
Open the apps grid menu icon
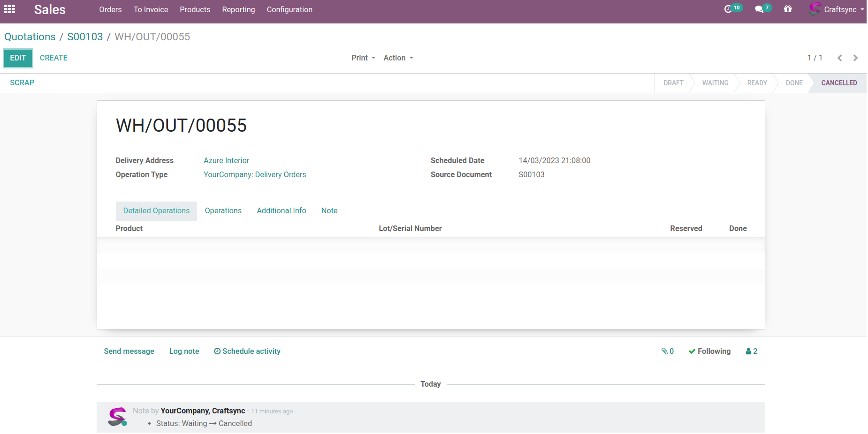pos(9,9)
